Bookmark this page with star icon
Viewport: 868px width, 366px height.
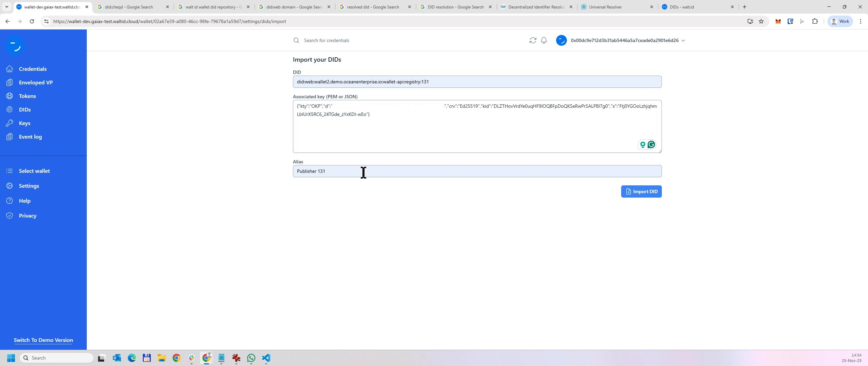pos(761,21)
